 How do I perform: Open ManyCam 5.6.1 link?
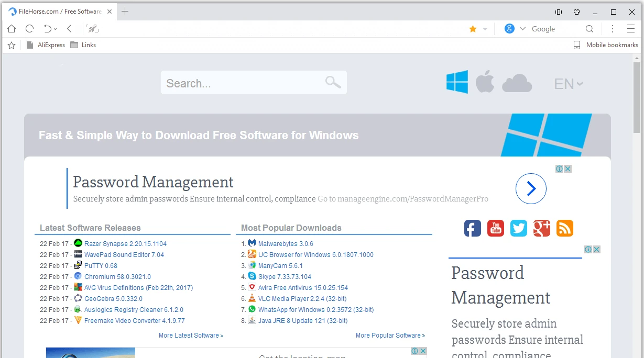coord(280,266)
